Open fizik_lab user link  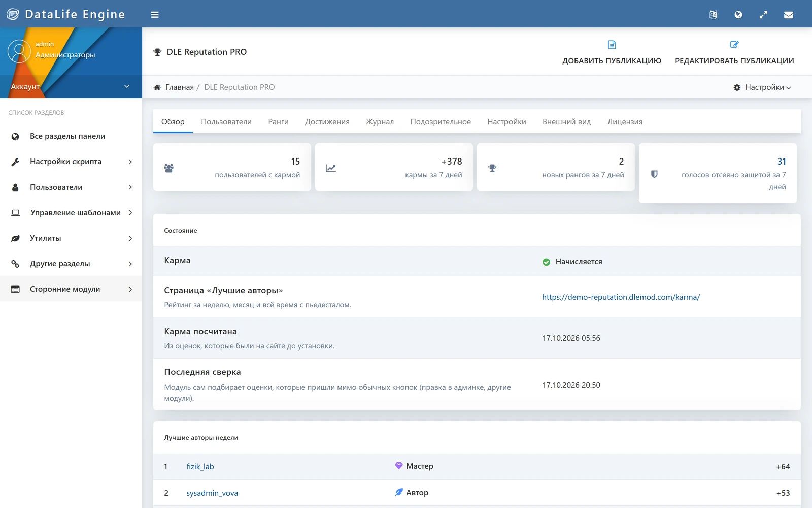click(200, 466)
